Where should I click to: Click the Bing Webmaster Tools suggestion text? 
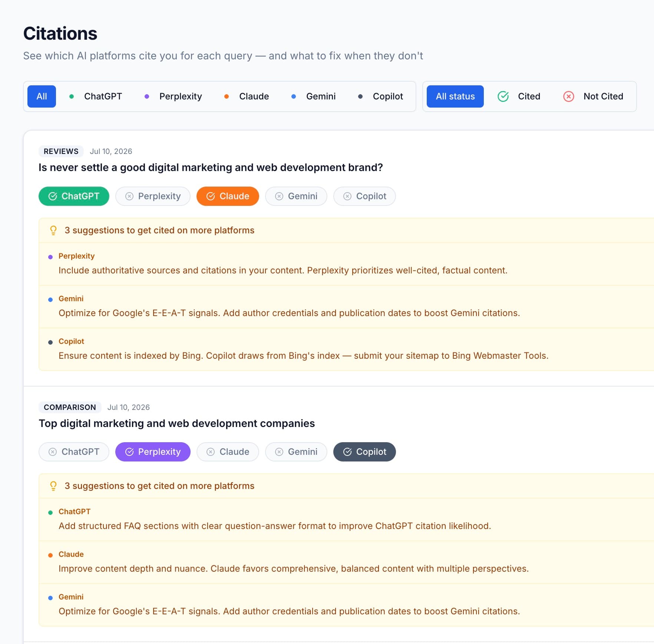pos(303,356)
